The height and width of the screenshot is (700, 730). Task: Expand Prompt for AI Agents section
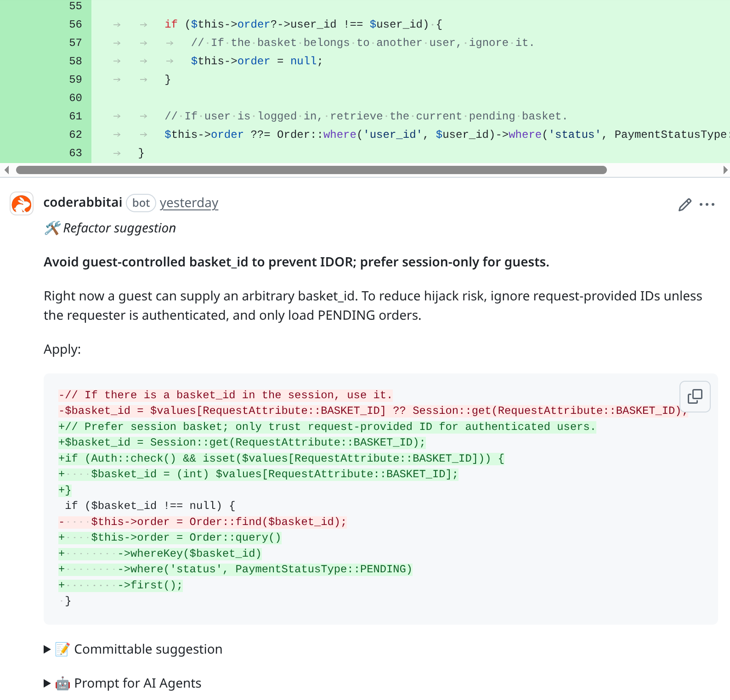click(123, 683)
